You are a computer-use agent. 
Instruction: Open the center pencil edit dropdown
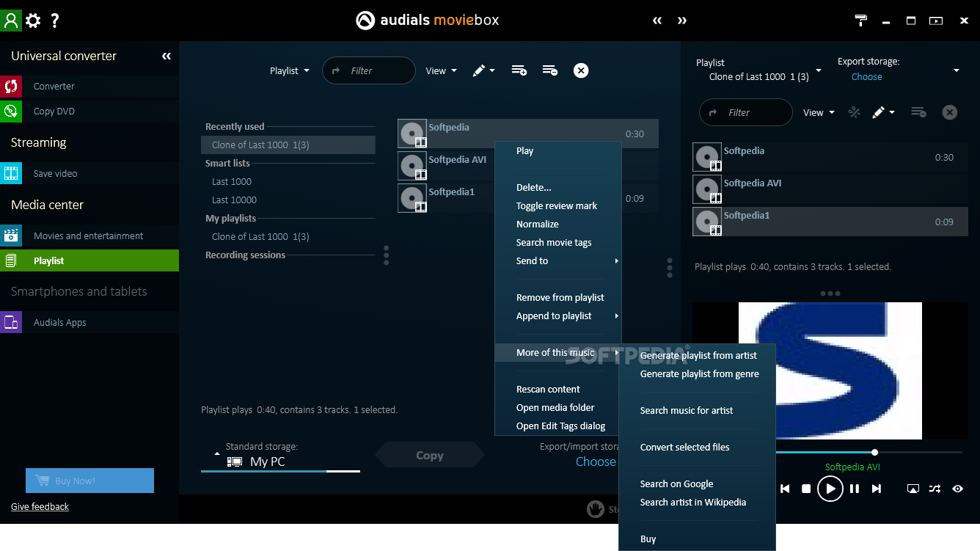pyautogui.click(x=484, y=70)
